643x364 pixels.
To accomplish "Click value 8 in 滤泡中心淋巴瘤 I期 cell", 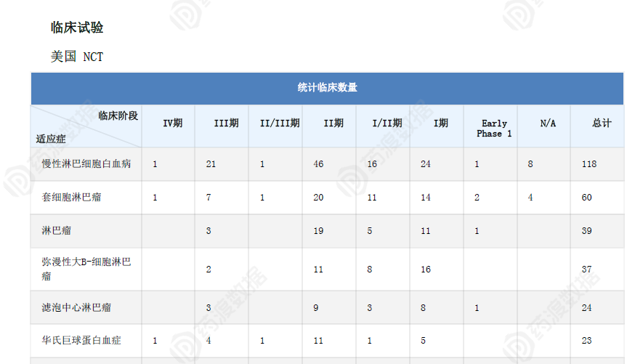I will (x=423, y=308).
